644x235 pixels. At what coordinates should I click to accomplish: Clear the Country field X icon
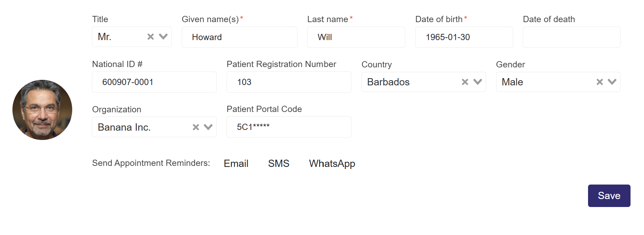pyautogui.click(x=465, y=82)
